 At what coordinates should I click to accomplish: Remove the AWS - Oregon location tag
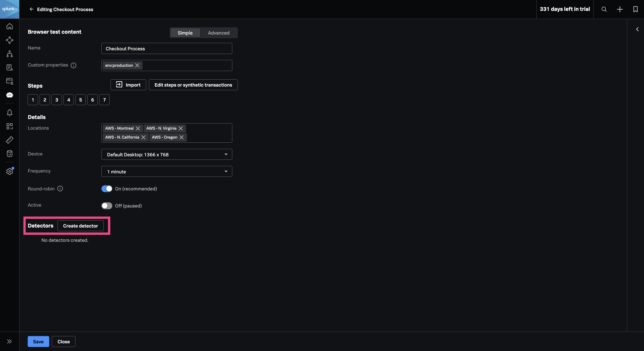pyautogui.click(x=182, y=137)
